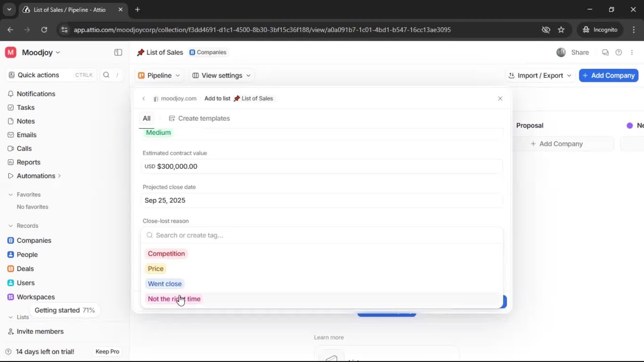Select the Not the right time tag

[174, 299]
